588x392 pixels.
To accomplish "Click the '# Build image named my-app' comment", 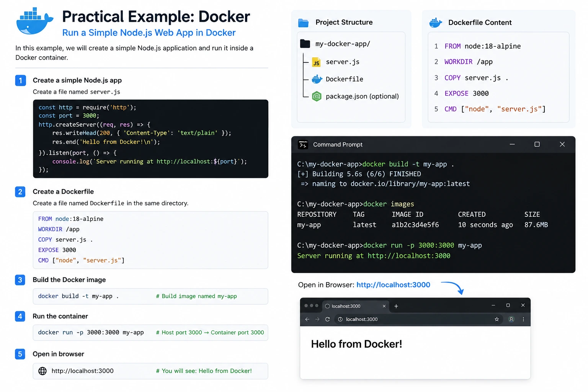I will click(x=196, y=296).
